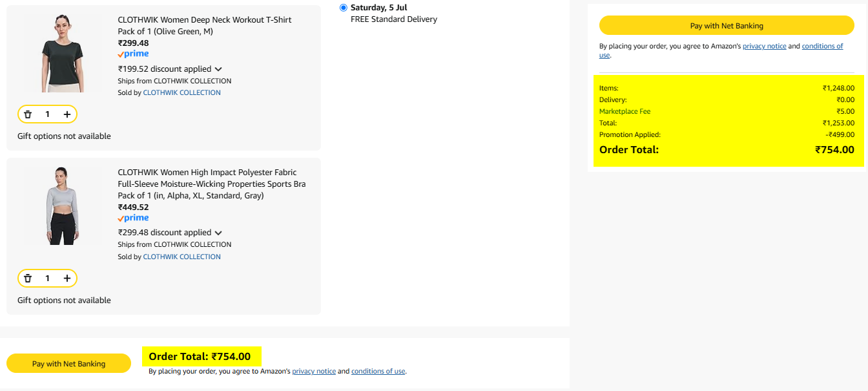
Task: Select Saturday, 5 Jul delivery option
Action: 344,8
